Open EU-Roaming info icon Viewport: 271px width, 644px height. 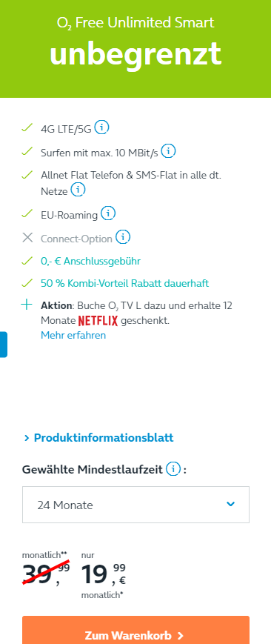pyautogui.click(x=108, y=213)
